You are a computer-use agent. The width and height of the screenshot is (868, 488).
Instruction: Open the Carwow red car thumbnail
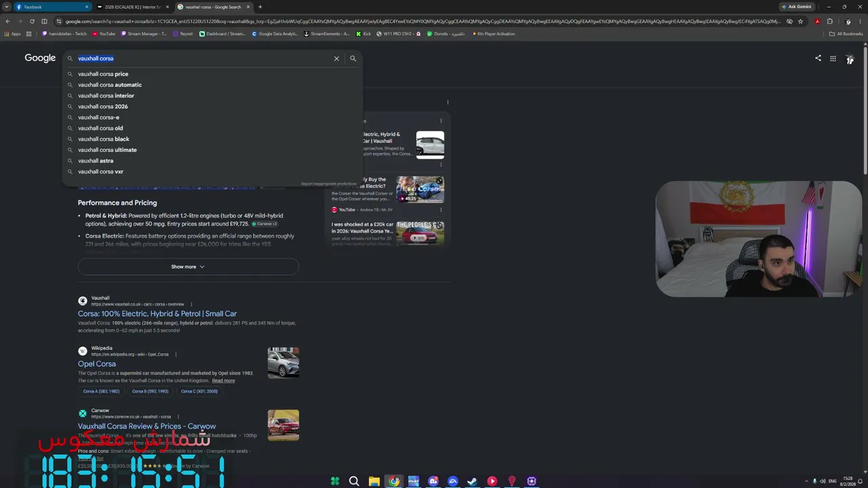(x=283, y=425)
